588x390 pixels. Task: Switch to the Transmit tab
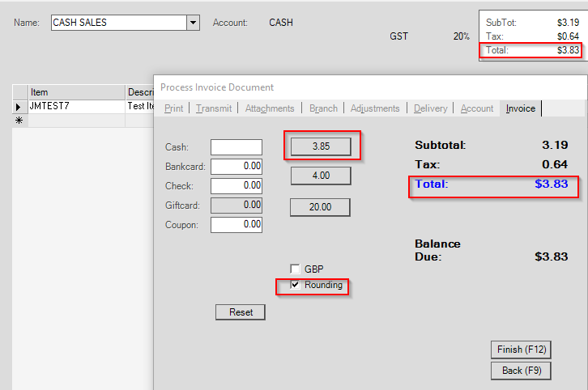pyautogui.click(x=214, y=108)
